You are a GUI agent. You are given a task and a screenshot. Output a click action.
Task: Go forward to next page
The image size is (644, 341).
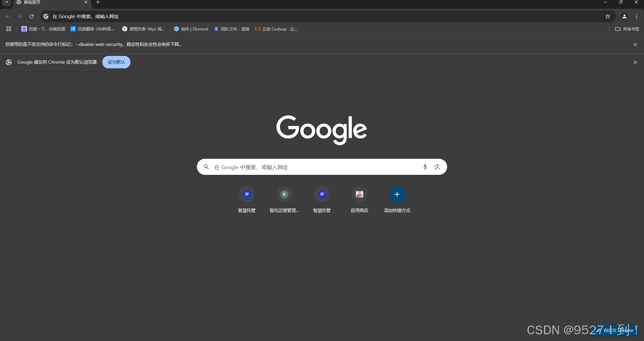(x=19, y=16)
